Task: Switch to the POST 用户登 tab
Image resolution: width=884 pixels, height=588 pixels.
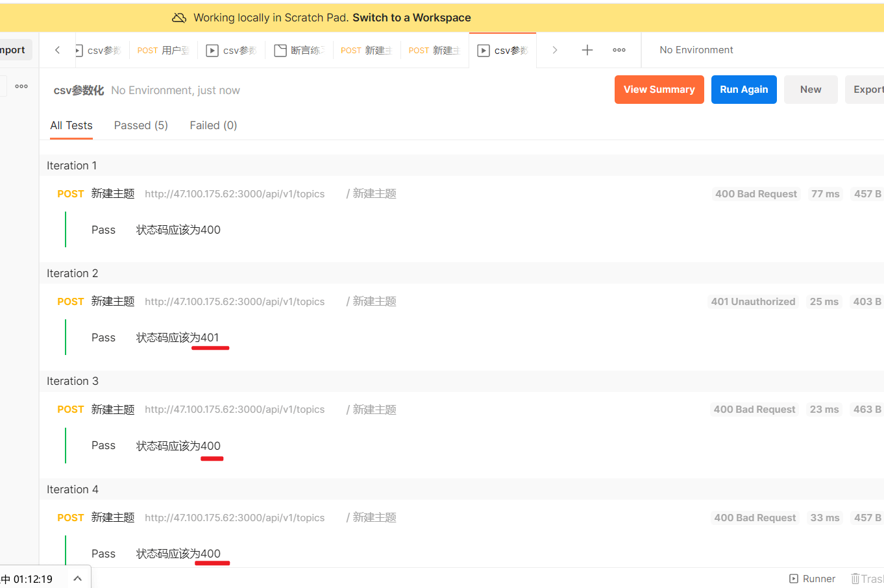Action: (x=163, y=50)
